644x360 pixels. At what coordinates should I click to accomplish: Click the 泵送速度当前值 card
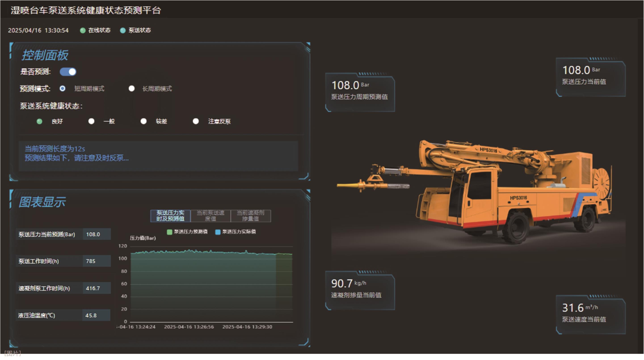coord(591,314)
